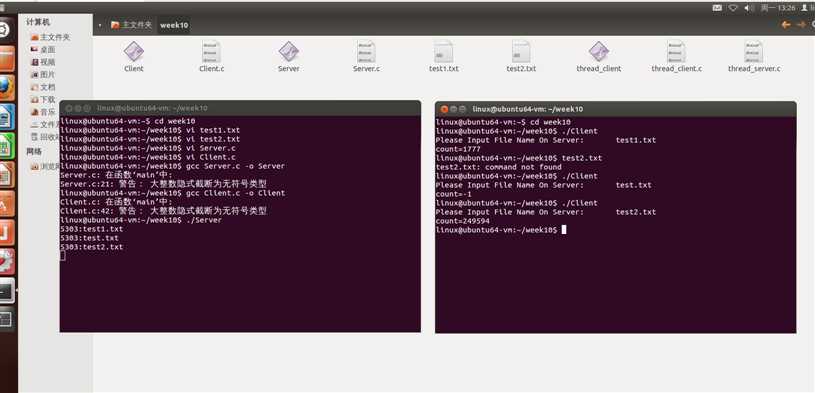
Task: Open LibreOffice Impress from the launcher
Action: pos(6,175)
